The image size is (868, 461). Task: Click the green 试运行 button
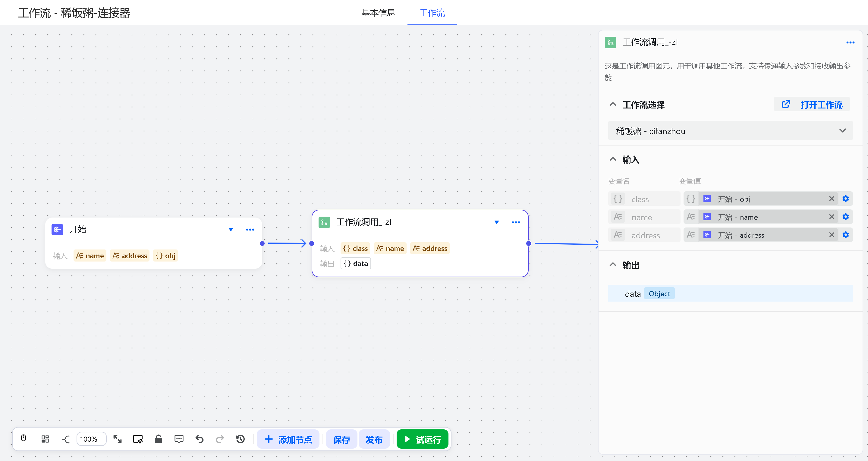pos(423,439)
